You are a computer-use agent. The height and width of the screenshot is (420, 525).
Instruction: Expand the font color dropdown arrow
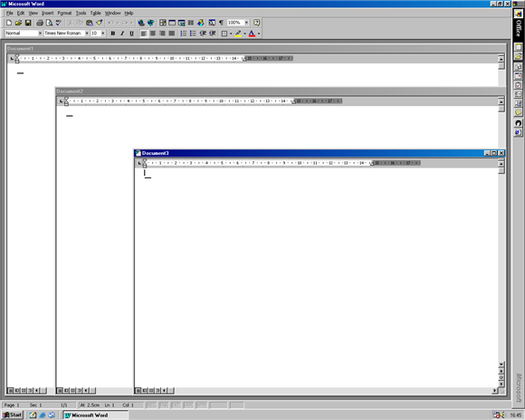[x=259, y=33]
